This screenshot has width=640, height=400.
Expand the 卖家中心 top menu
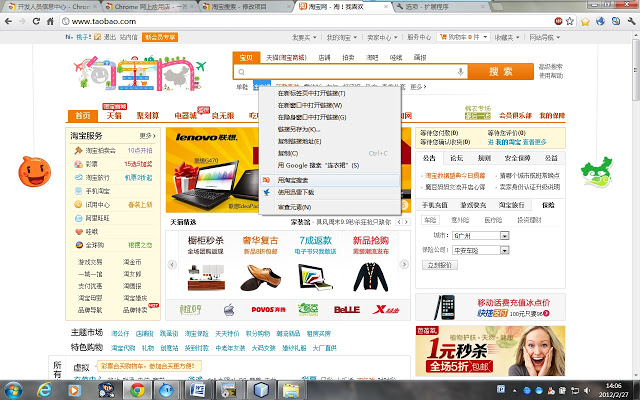point(382,38)
